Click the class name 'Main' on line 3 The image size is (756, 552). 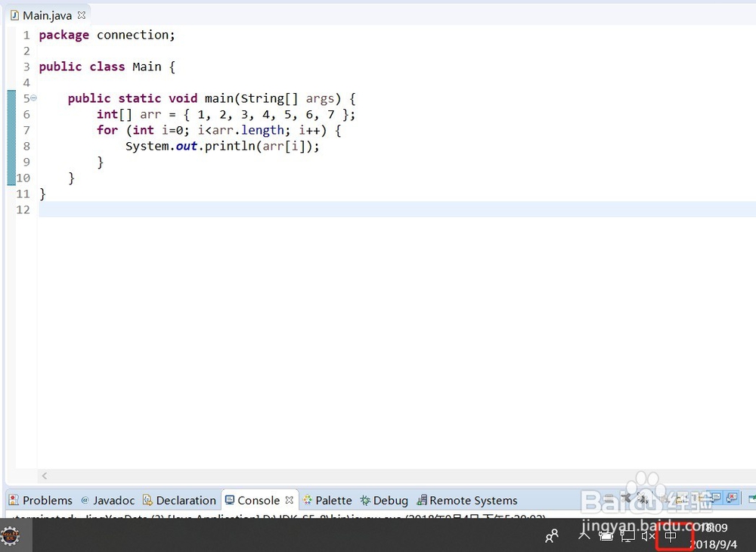pos(147,67)
